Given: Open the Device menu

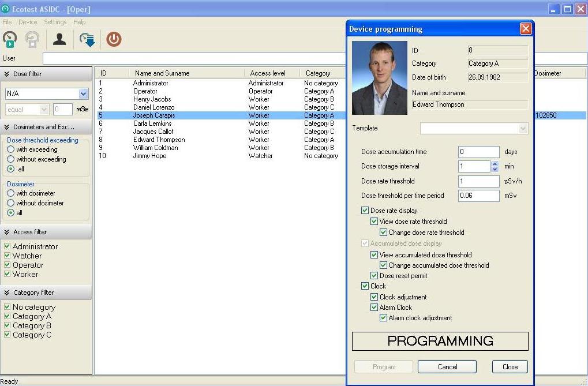Looking at the screenshot, I should tap(28, 22).
